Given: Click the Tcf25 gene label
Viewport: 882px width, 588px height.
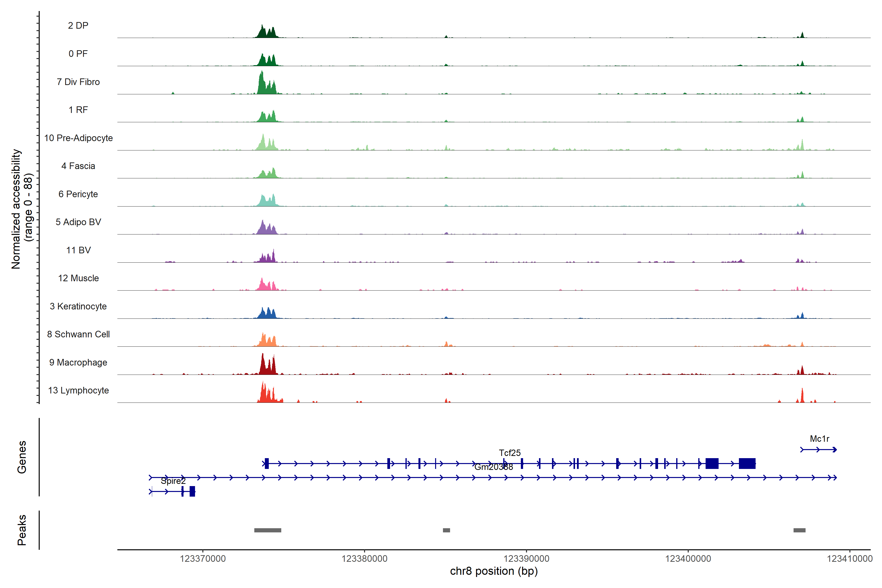Looking at the screenshot, I should click(510, 453).
